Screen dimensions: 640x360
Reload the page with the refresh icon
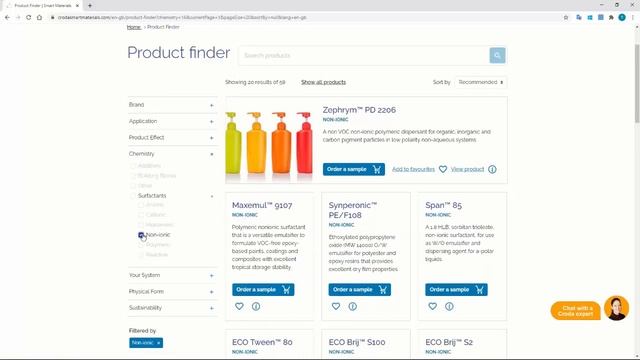click(29, 18)
